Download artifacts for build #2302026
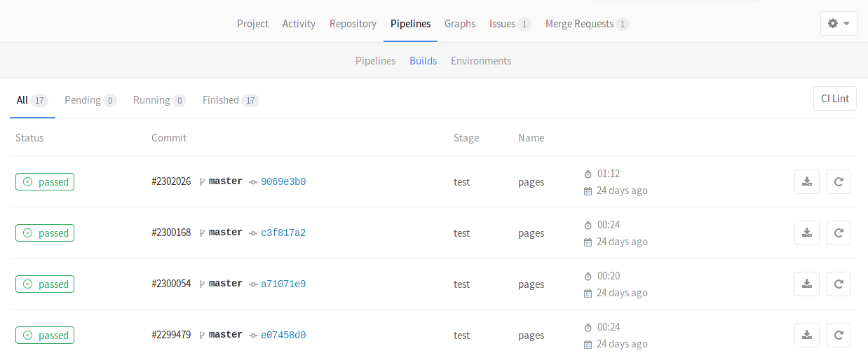This screenshot has width=868, height=360. [806, 182]
